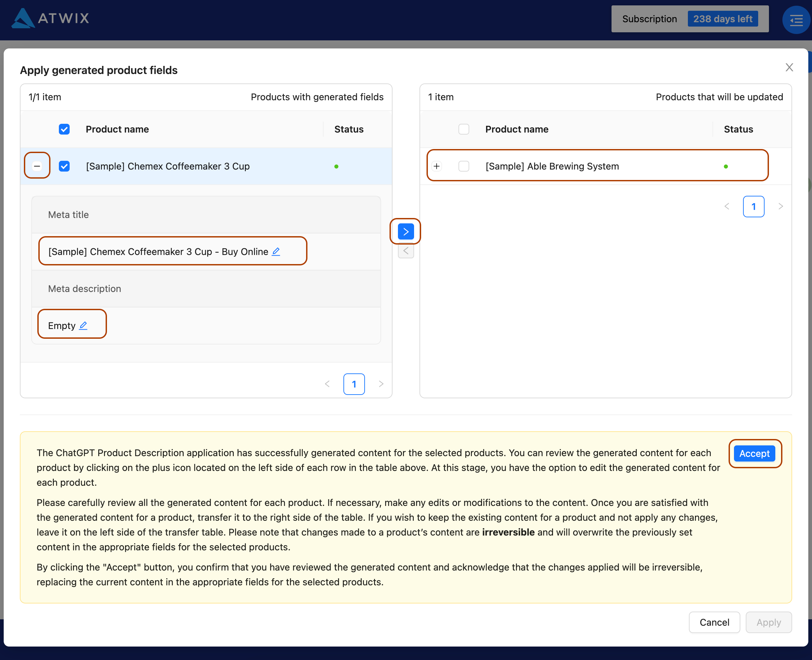Uncheck the Chemex Coffeemaker 3 Cup checkbox
The width and height of the screenshot is (812, 660).
tap(64, 166)
